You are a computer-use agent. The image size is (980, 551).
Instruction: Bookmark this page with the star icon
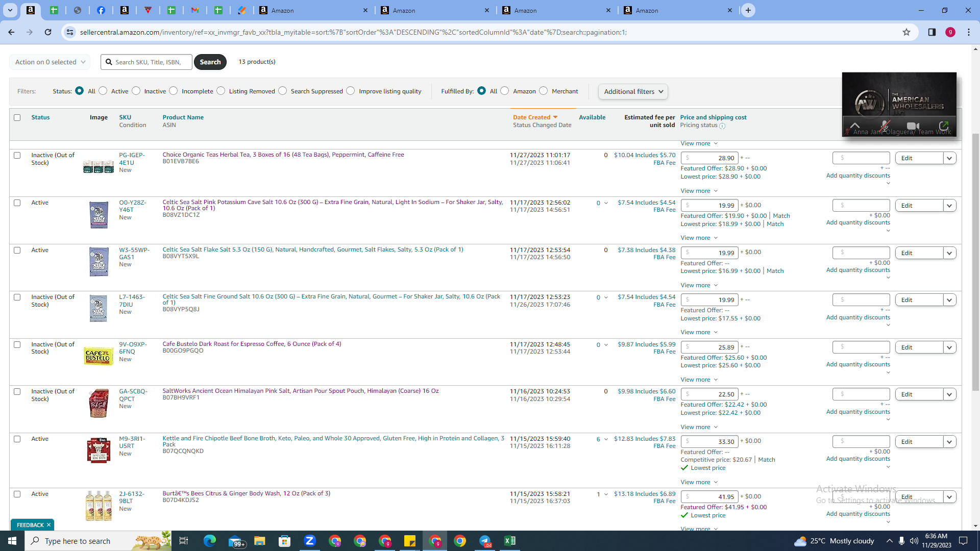tap(906, 32)
